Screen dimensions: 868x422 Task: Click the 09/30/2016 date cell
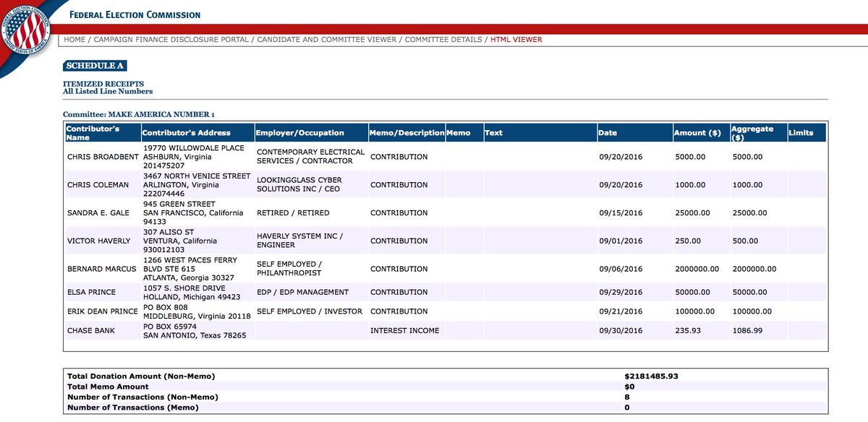click(x=621, y=330)
